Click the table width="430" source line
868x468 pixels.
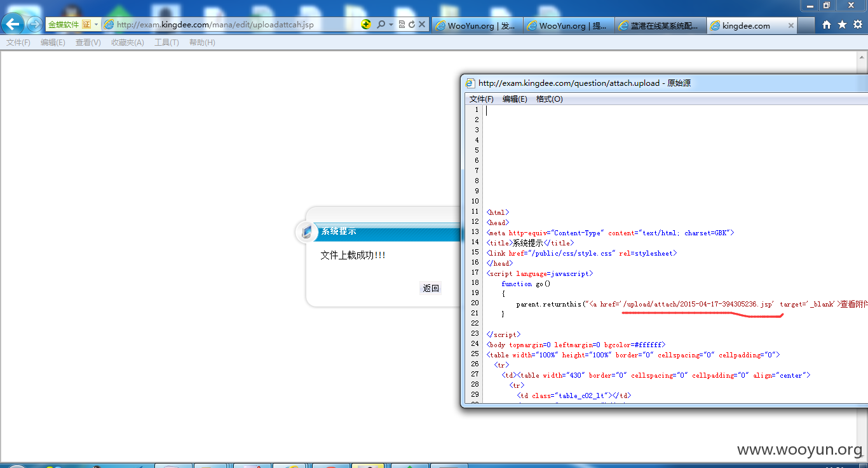(656, 375)
